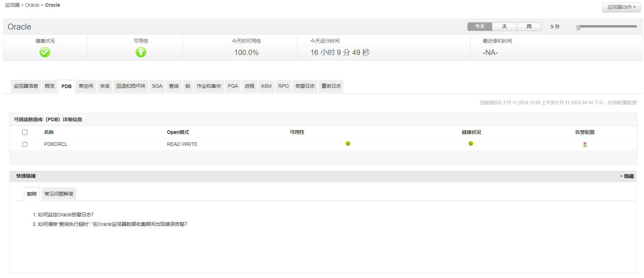This screenshot has height=278, width=644.
Task: Click the 名称 column header
Action: coord(49,132)
